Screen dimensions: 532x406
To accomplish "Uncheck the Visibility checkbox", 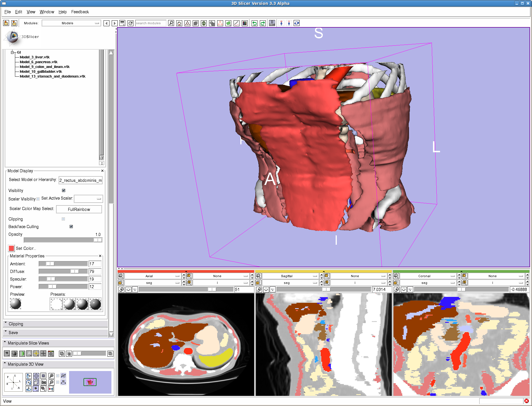I will (x=64, y=191).
